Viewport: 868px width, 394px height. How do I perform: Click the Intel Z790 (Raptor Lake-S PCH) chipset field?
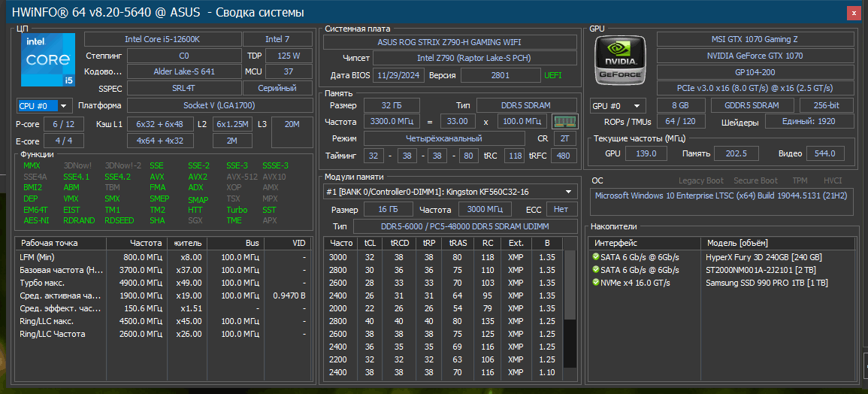474,58
